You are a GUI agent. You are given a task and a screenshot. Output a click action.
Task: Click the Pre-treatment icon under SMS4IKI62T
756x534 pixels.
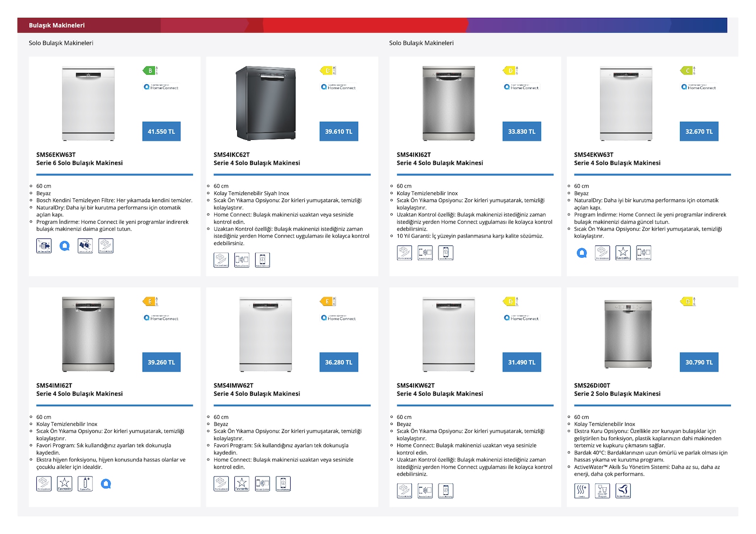click(x=404, y=253)
